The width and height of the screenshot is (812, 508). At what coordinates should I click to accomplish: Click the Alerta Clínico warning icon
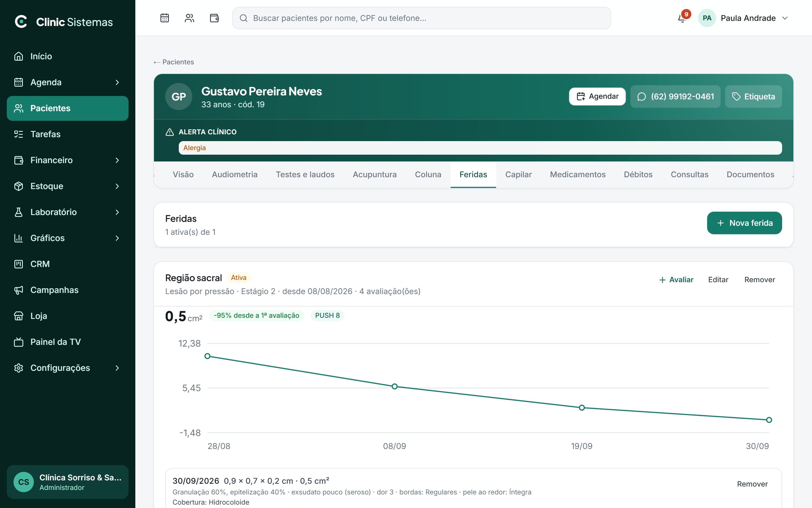point(169,132)
